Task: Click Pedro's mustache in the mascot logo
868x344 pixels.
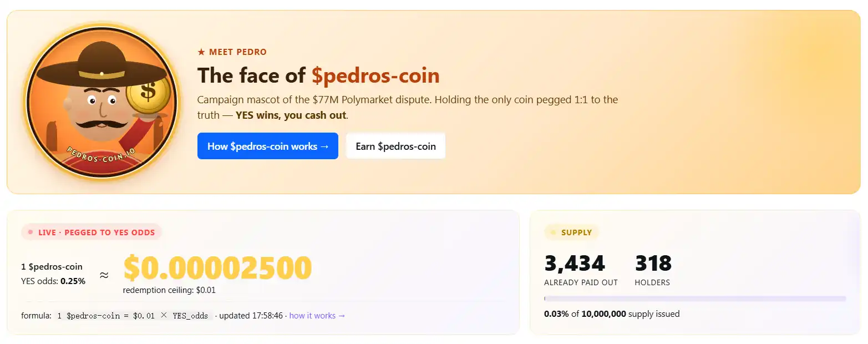Action: [100, 122]
